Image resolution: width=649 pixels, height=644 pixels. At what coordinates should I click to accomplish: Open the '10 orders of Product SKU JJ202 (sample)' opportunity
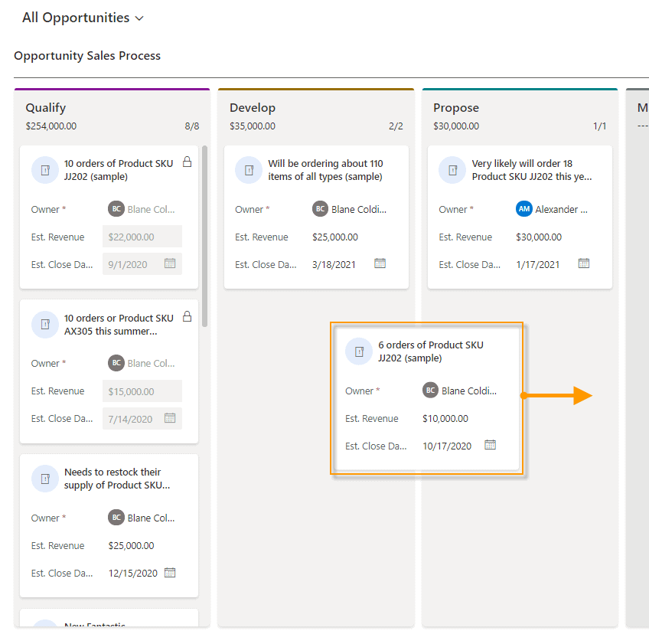pos(119,170)
